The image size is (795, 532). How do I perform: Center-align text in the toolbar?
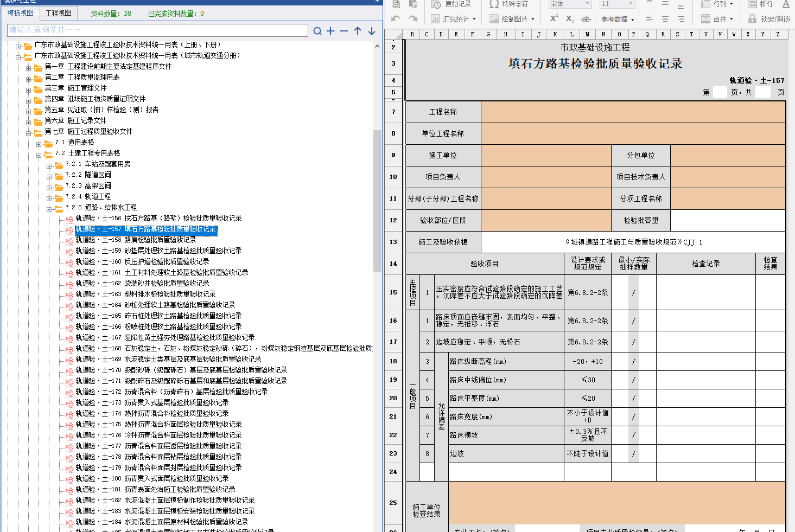coord(665,19)
